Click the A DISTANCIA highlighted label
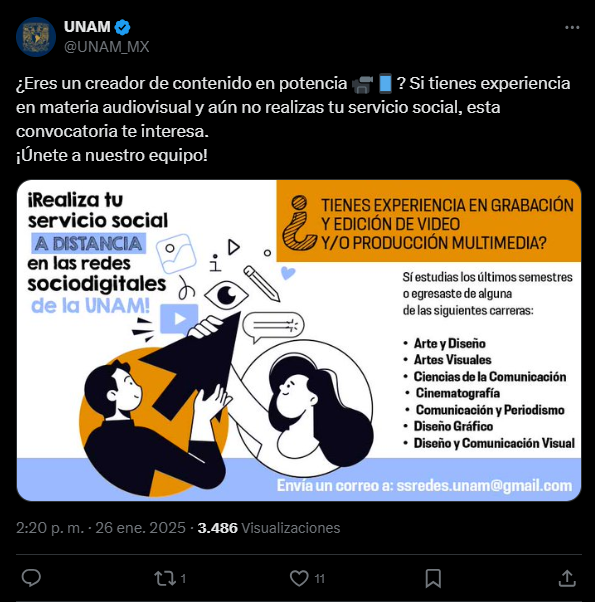This screenshot has height=602, width=595. coord(88,243)
